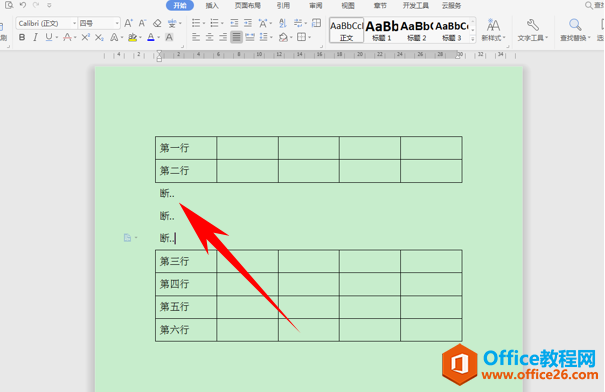Apply subscript formatting
This screenshot has width=605, height=392.
pos(99,37)
